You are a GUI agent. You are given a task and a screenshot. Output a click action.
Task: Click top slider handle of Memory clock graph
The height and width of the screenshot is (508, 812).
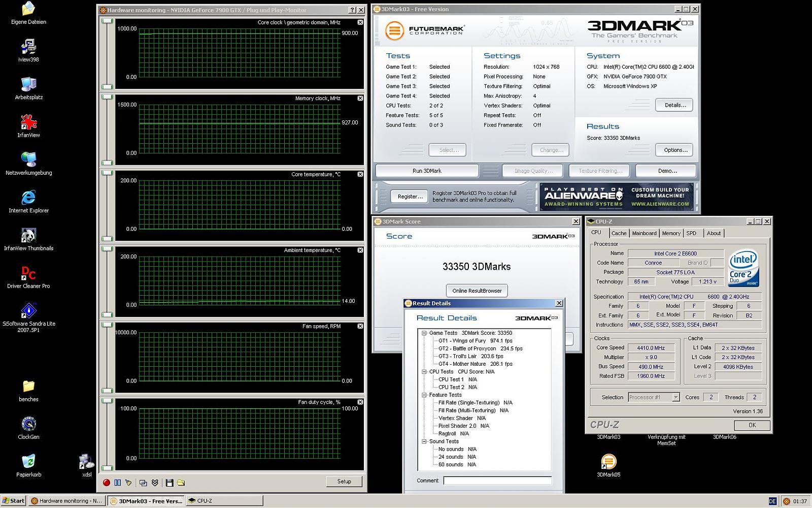[x=107, y=97]
